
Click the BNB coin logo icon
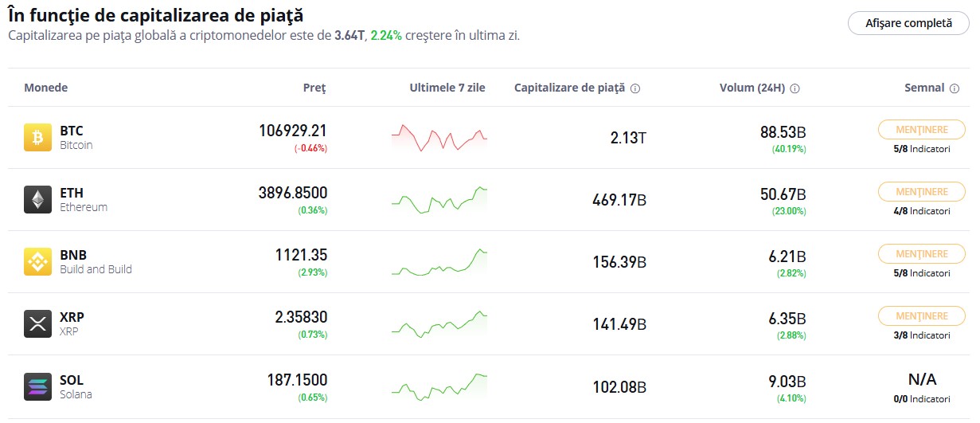[37, 261]
